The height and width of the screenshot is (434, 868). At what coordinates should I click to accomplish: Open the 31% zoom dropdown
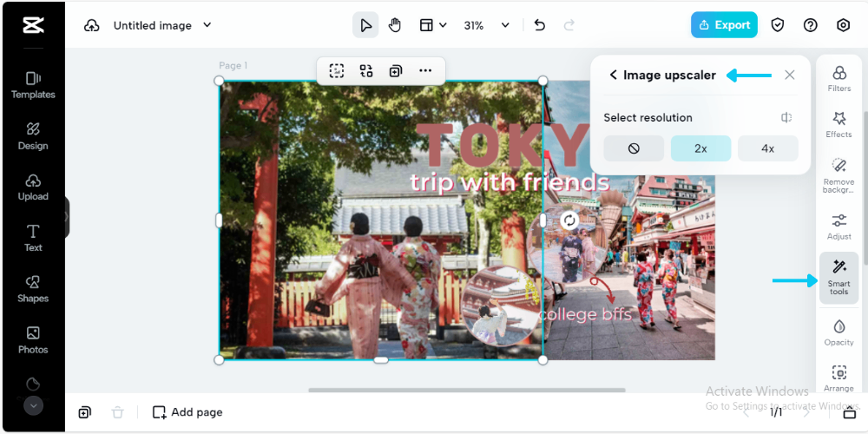coord(486,25)
